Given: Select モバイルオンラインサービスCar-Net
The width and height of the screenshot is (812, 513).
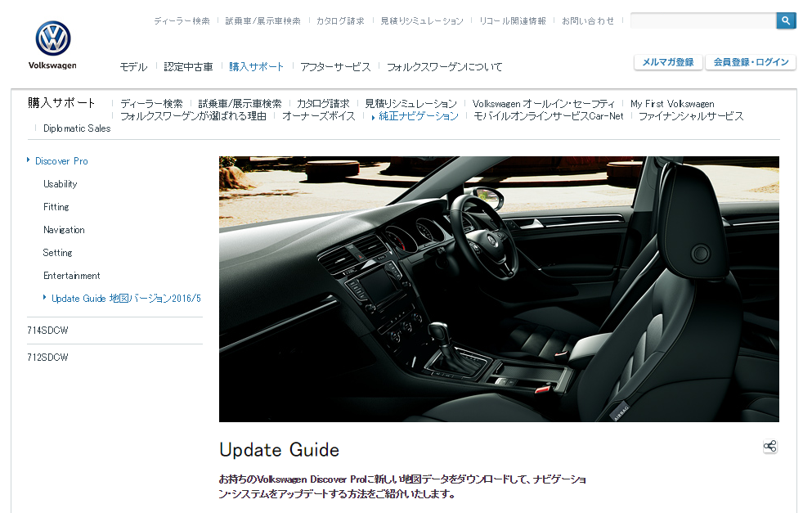Looking at the screenshot, I should [549, 116].
